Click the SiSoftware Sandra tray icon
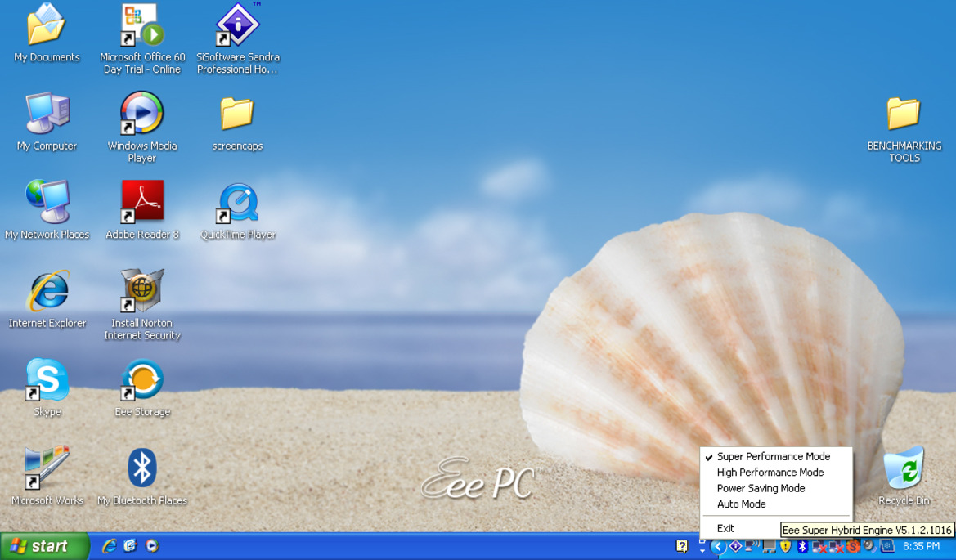The width and height of the screenshot is (956, 560). tap(735, 546)
